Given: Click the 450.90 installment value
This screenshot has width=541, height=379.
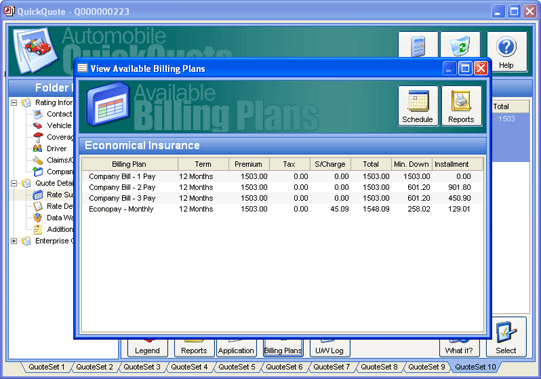Looking at the screenshot, I should [460, 198].
